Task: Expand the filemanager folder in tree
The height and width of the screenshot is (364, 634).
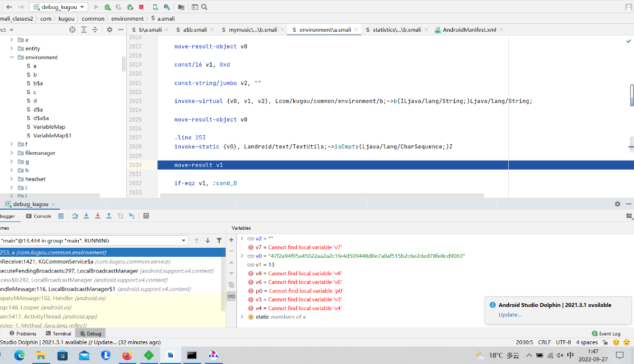Action: coord(12,153)
